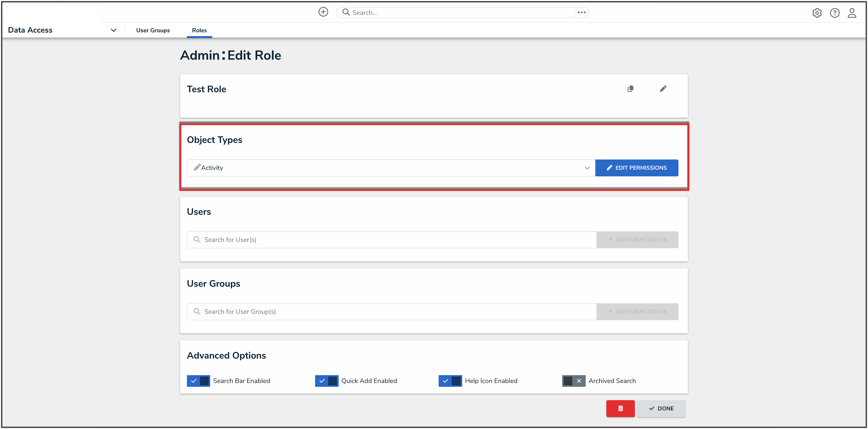868x429 pixels.
Task: Toggle Search Bar Enabled switch
Action: click(x=199, y=381)
